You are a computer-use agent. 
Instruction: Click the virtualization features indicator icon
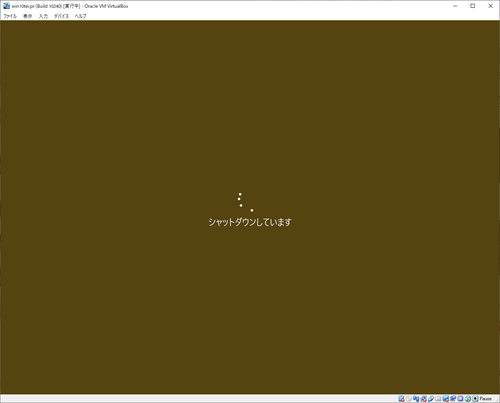click(460, 399)
